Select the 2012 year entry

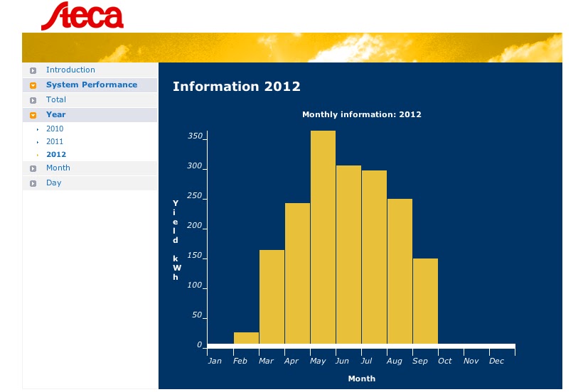coord(56,154)
